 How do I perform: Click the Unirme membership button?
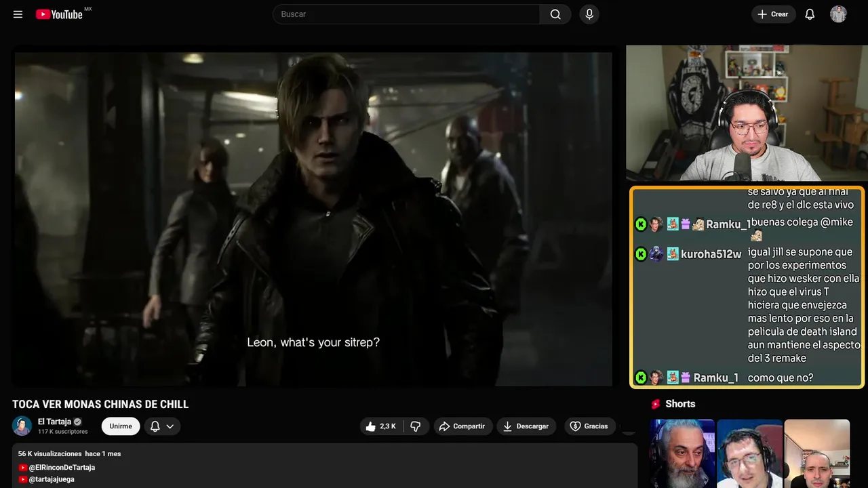(121, 426)
